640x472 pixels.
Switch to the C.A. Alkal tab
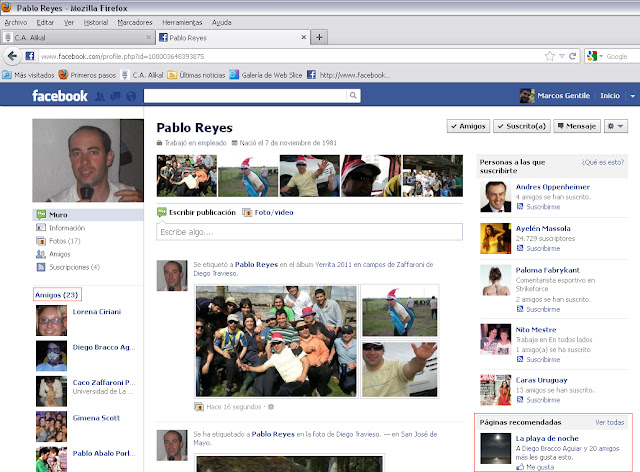click(x=78, y=38)
